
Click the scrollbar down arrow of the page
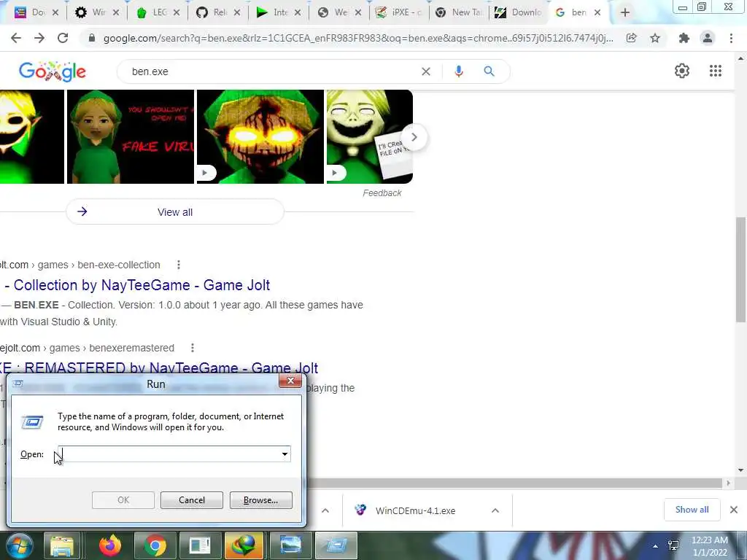pos(740,470)
